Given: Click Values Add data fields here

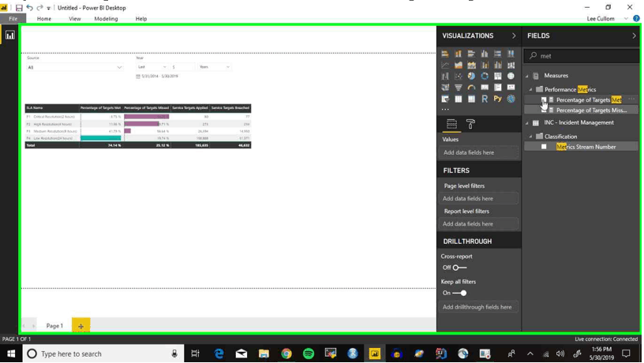Looking at the screenshot, I should [479, 152].
